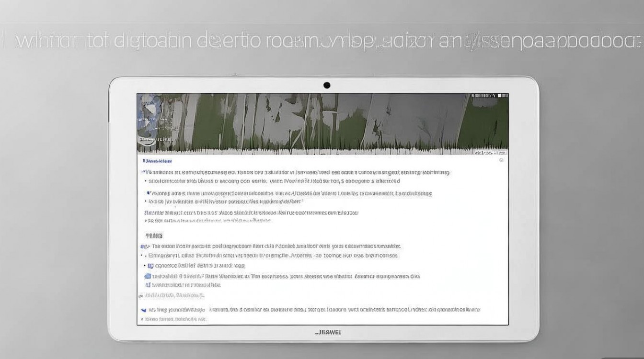Select the gray section heading mid-page
Image resolution: width=644 pixels, height=359 pixels.
[154, 236]
